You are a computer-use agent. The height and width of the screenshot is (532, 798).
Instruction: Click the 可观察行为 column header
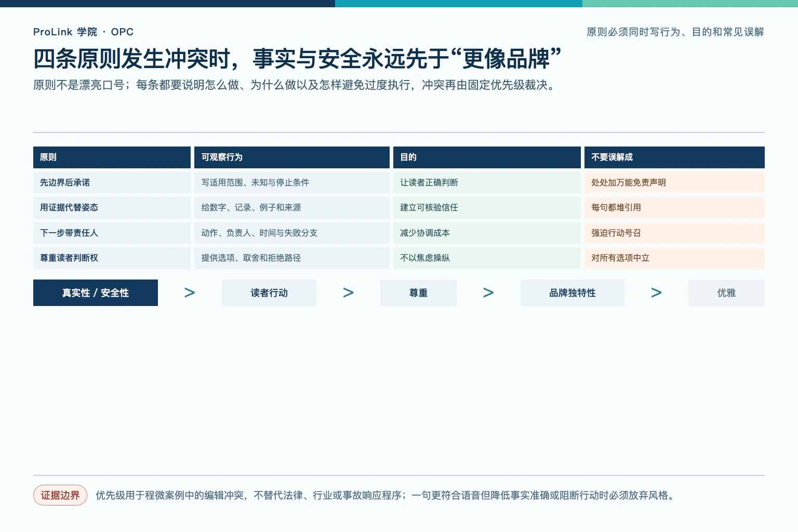(x=292, y=157)
